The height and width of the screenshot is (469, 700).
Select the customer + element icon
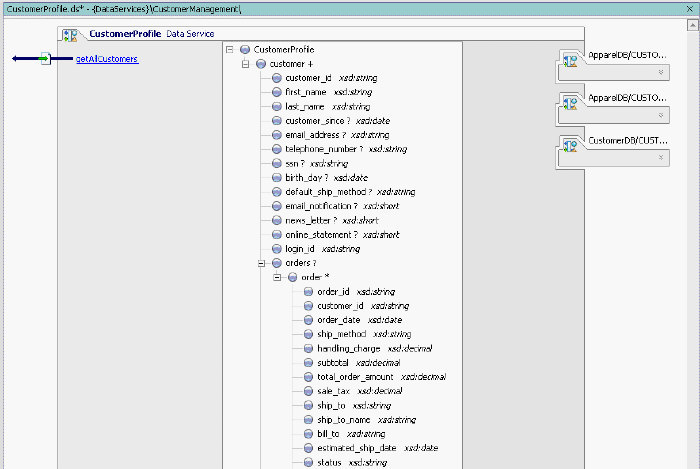point(261,64)
